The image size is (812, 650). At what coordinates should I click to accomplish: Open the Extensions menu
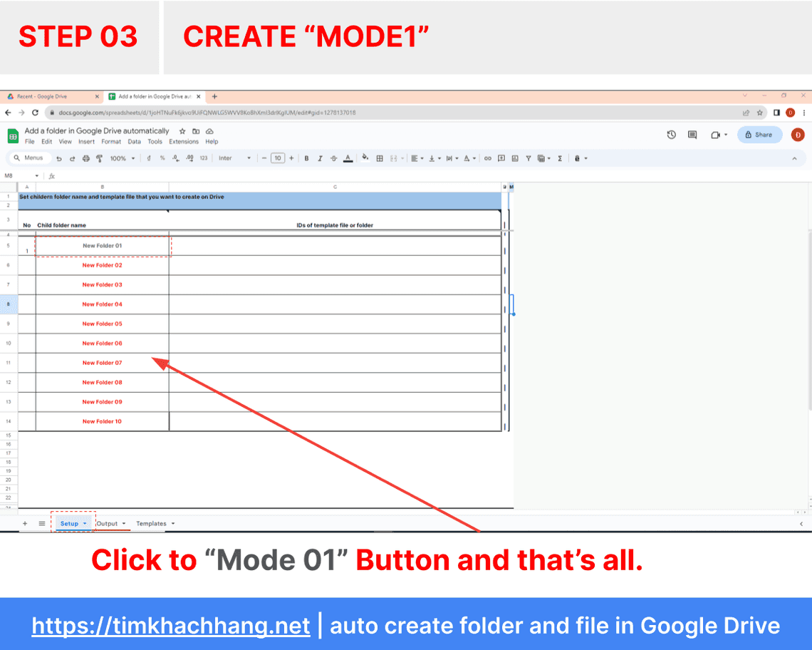pyautogui.click(x=184, y=142)
